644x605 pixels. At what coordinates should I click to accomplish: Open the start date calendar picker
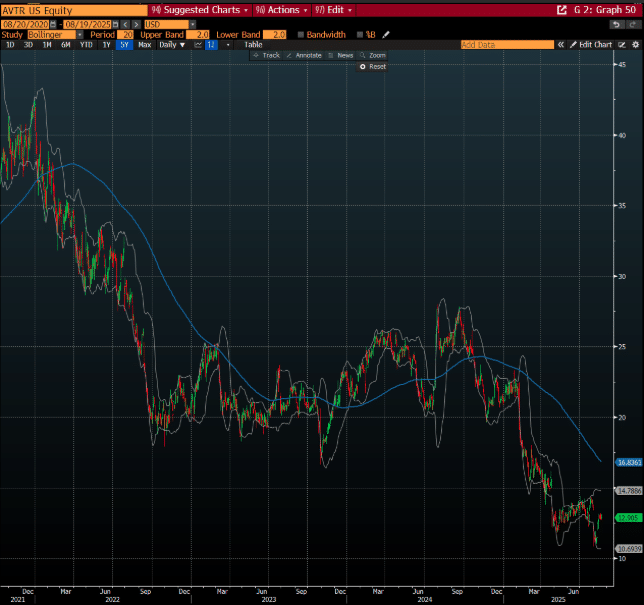53,25
